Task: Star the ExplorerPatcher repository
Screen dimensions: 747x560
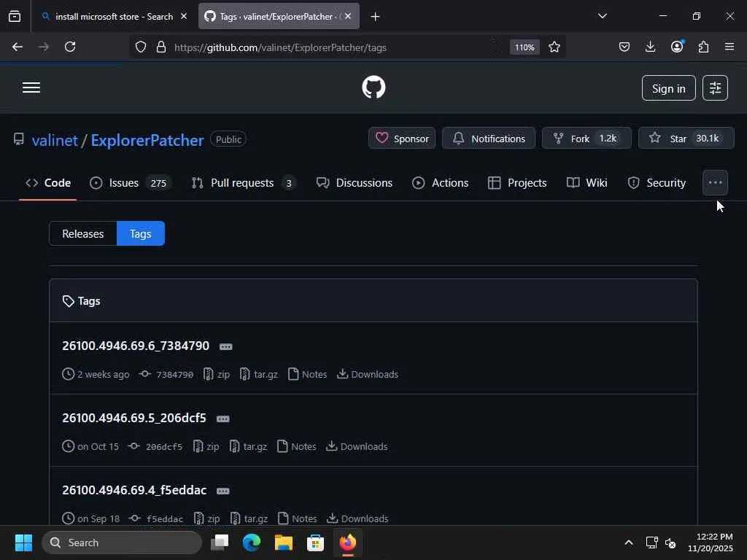Action: [x=686, y=139]
